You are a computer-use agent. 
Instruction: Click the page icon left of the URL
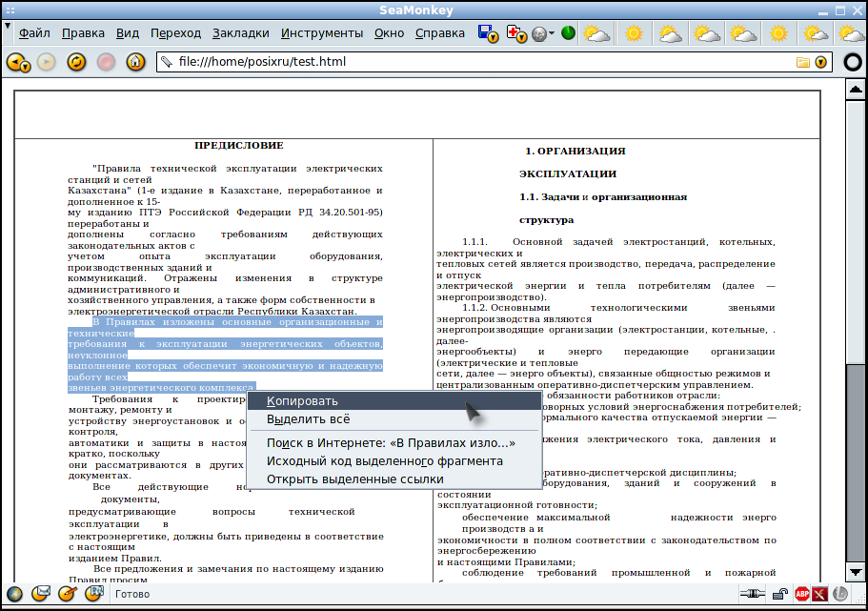167,62
